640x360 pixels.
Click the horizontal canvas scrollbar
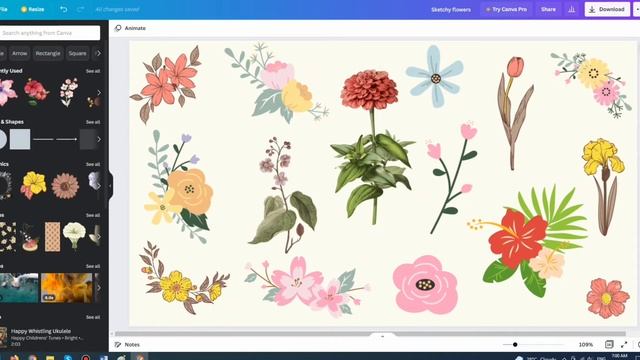pos(371,333)
